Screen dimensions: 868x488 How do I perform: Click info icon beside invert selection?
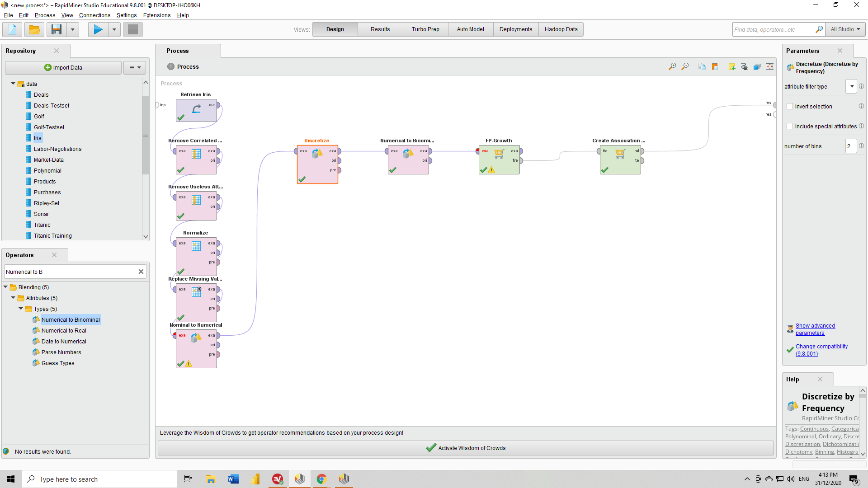[861, 106]
